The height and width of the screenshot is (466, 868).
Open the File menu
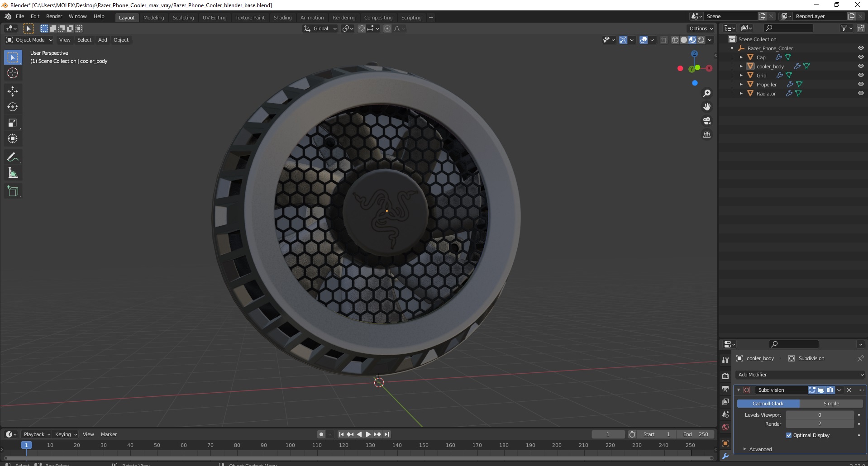(x=20, y=16)
